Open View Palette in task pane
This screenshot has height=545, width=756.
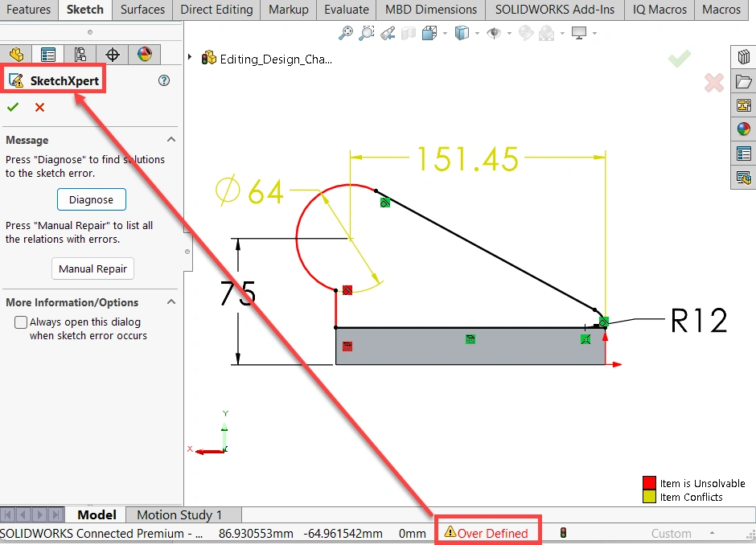click(x=743, y=105)
